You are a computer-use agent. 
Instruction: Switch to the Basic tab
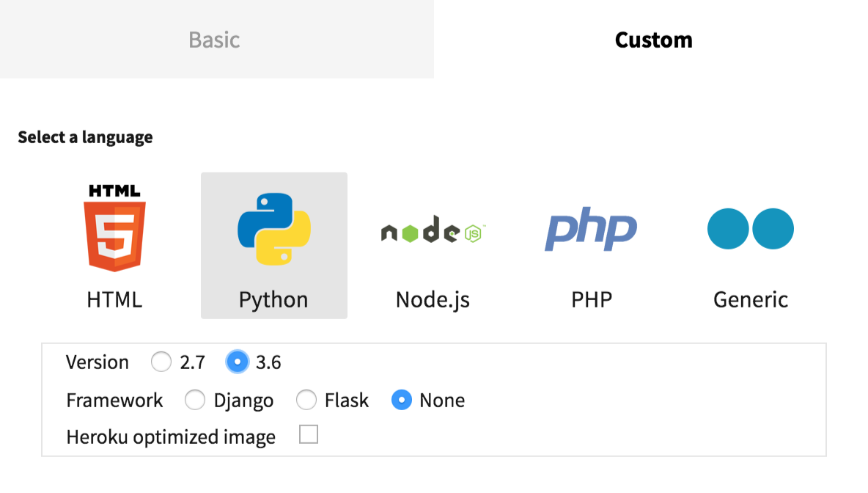pyautogui.click(x=214, y=40)
